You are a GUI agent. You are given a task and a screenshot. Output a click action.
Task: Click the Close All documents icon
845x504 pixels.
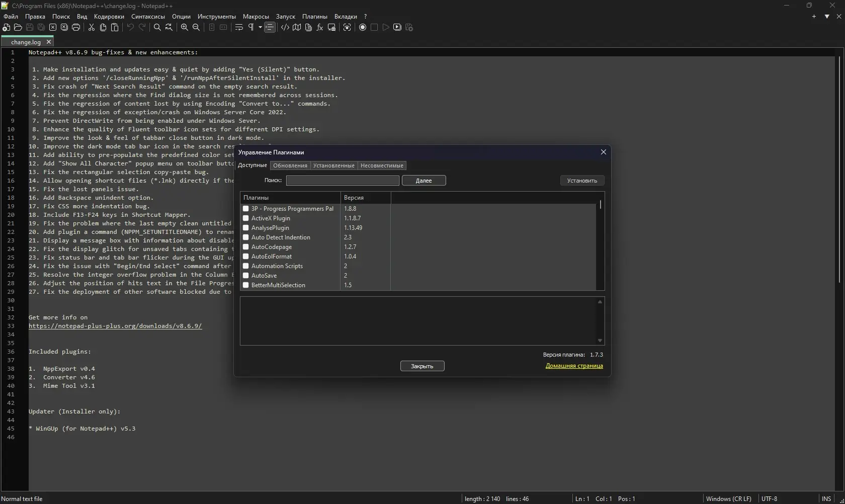coord(64,28)
